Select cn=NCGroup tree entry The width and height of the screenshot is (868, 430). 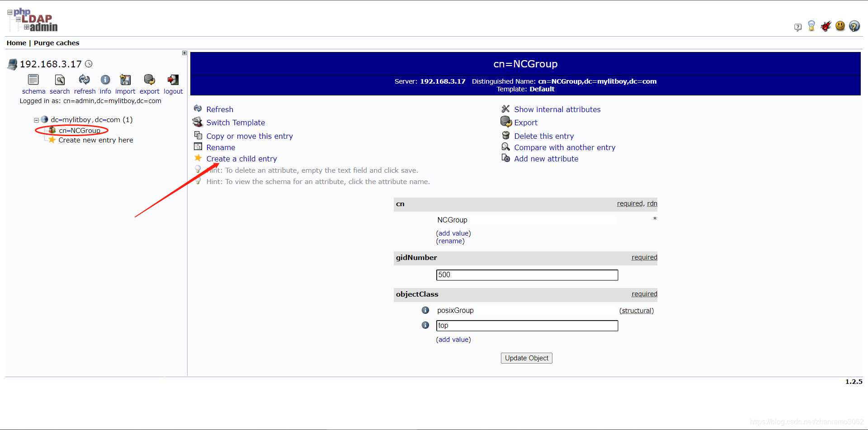click(x=80, y=131)
